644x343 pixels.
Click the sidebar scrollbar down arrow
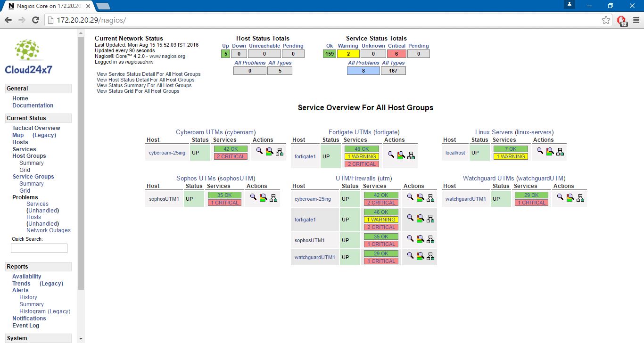(x=81, y=339)
